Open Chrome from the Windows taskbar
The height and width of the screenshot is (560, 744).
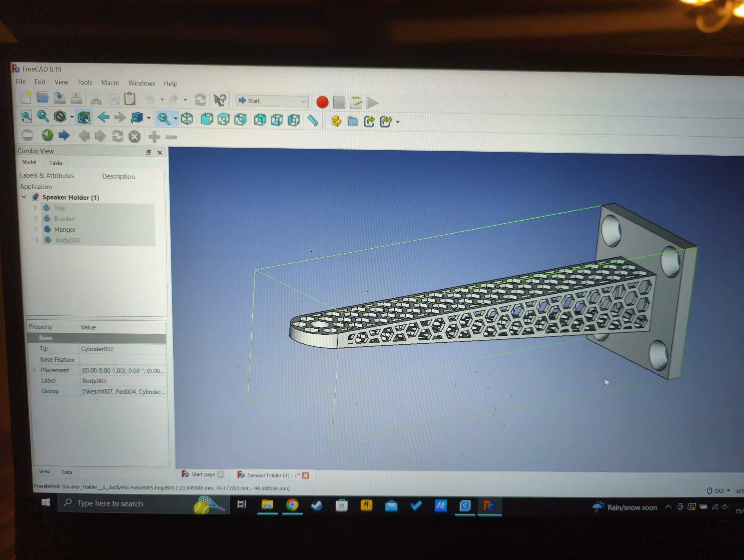coord(292,505)
